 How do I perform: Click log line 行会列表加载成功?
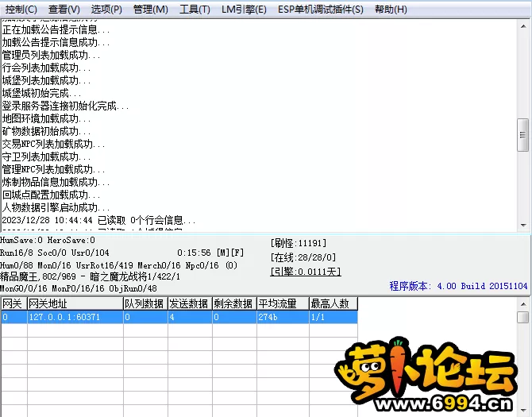tap(47, 68)
